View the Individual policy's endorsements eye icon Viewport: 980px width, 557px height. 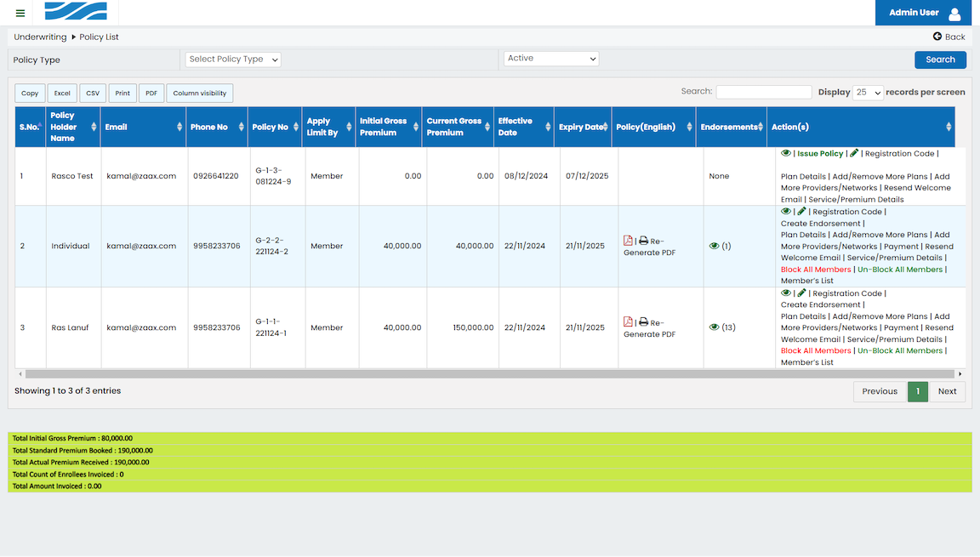coord(714,246)
